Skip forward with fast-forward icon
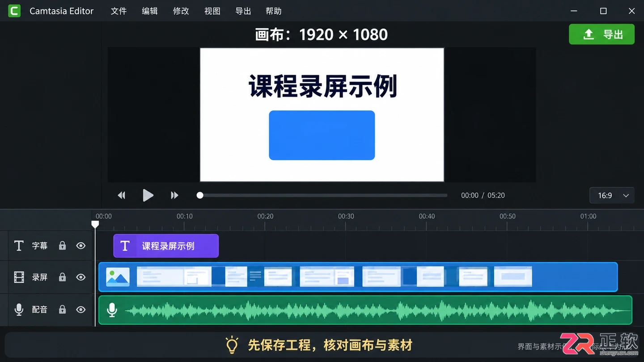The image size is (644, 362). [174, 195]
